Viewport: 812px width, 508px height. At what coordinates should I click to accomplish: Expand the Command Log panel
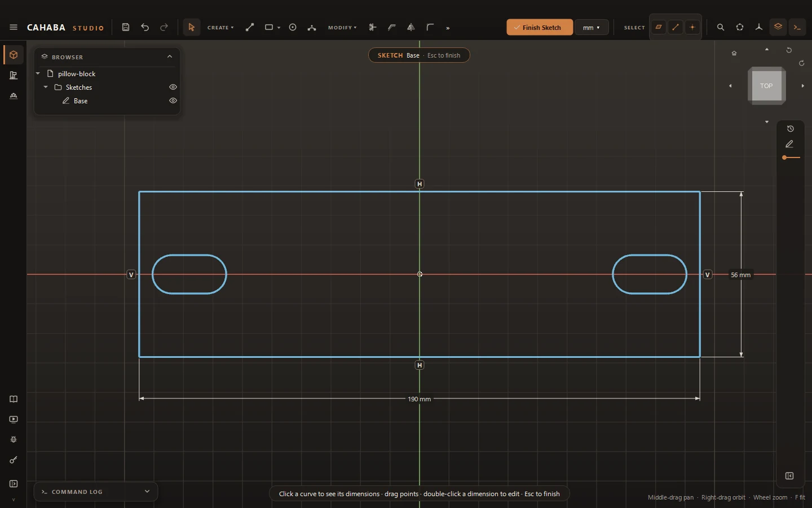(147, 492)
